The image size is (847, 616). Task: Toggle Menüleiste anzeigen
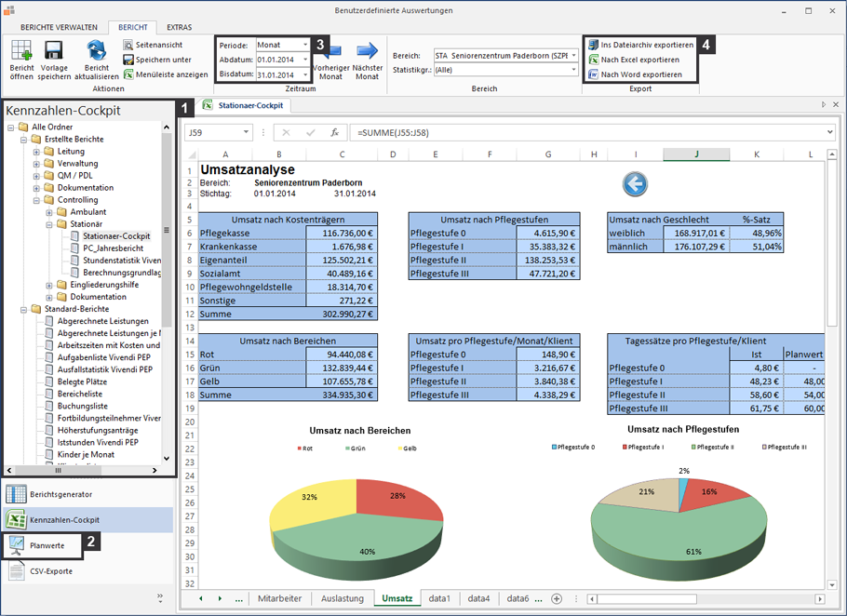166,74
